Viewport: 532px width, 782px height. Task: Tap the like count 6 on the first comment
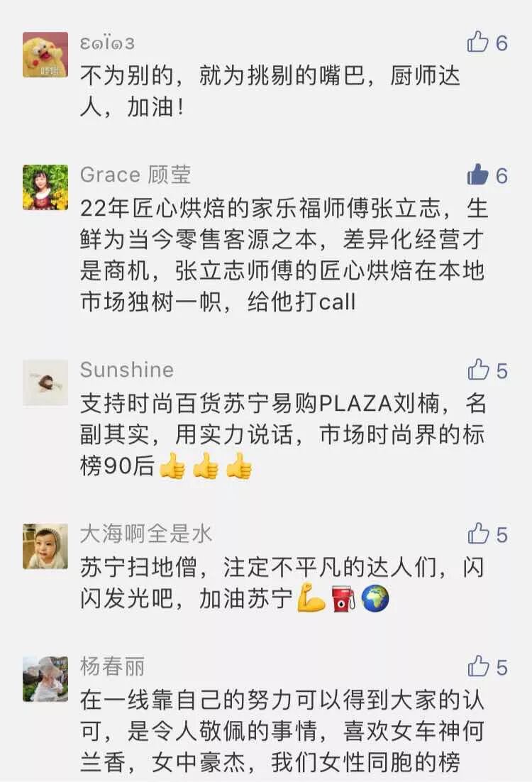pos(501,43)
